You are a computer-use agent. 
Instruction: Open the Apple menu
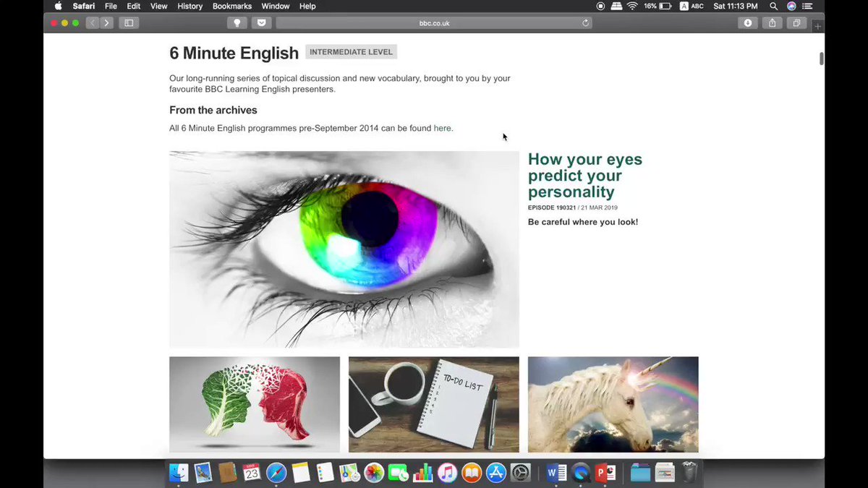(x=58, y=6)
